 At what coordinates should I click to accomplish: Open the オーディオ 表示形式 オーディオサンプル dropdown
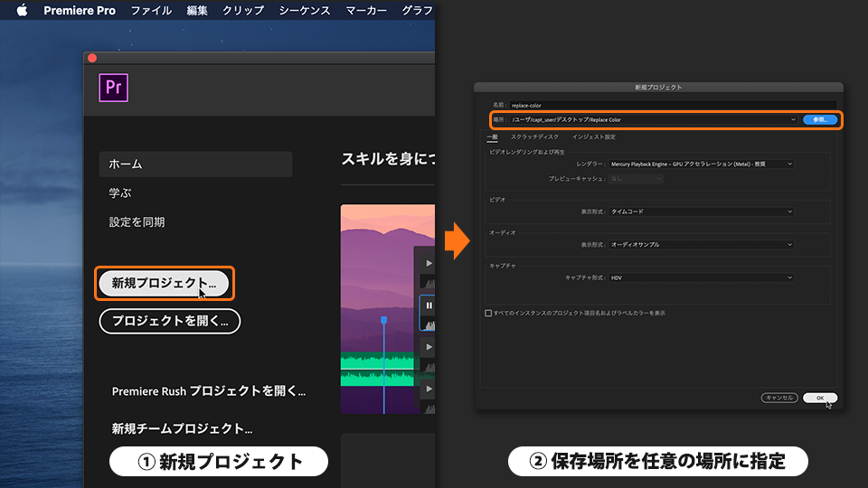click(x=701, y=245)
